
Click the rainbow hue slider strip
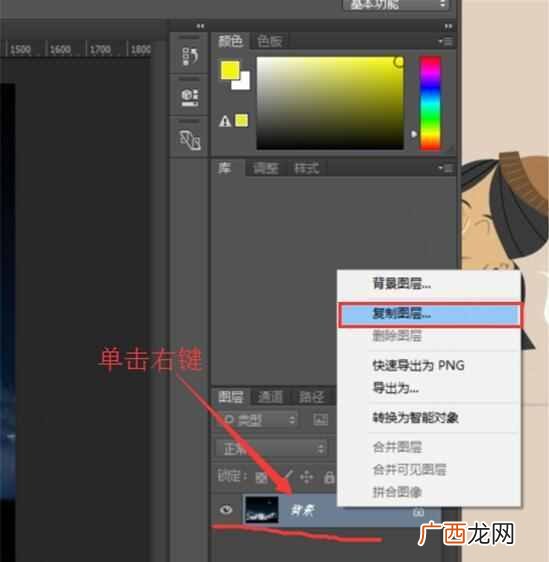click(x=430, y=103)
